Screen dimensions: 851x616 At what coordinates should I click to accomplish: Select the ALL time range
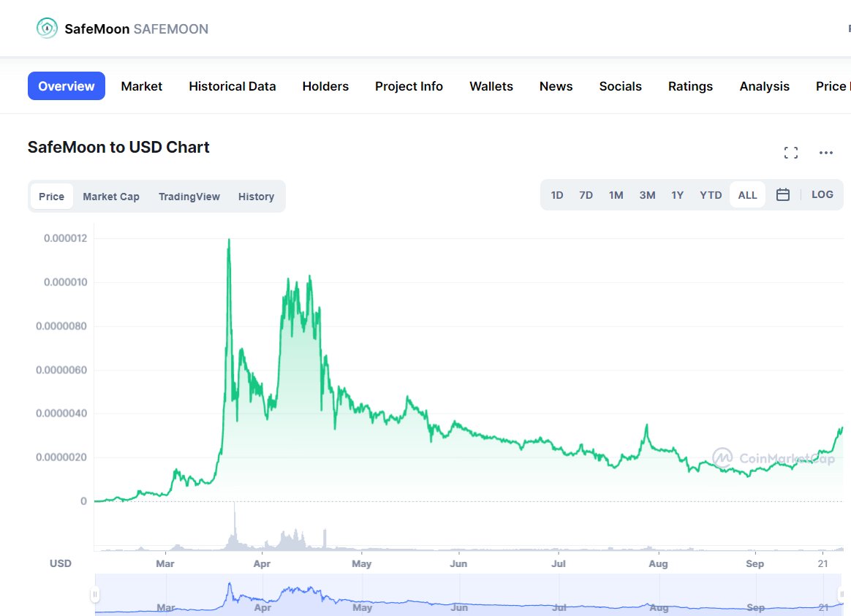tap(747, 195)
